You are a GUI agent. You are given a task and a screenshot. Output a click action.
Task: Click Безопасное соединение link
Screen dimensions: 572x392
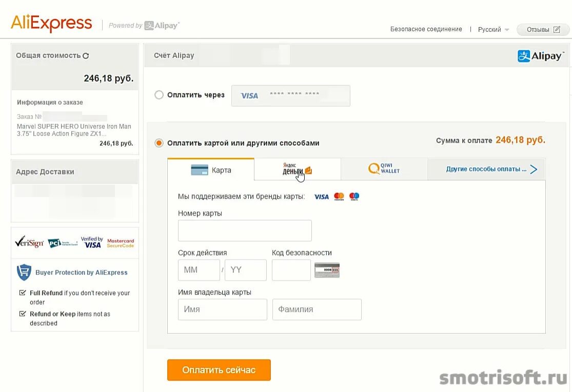point(426,29)
